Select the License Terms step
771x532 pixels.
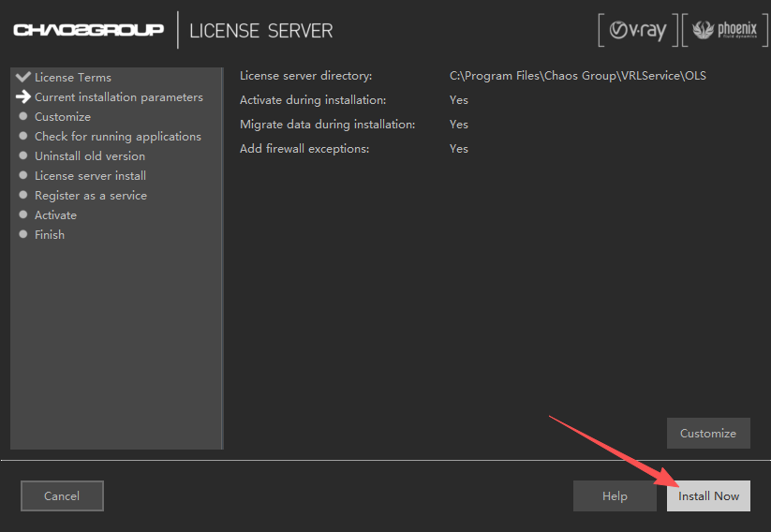coord(73,77)
